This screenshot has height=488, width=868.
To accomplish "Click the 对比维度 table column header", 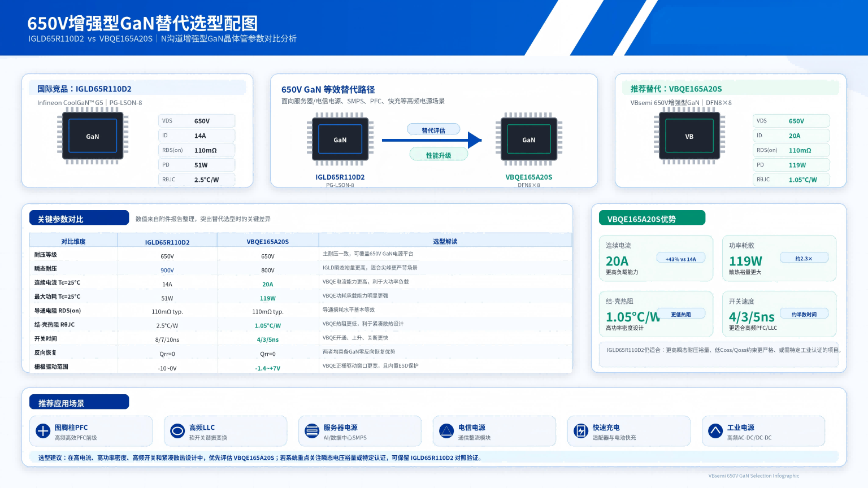I will (73, 241).
